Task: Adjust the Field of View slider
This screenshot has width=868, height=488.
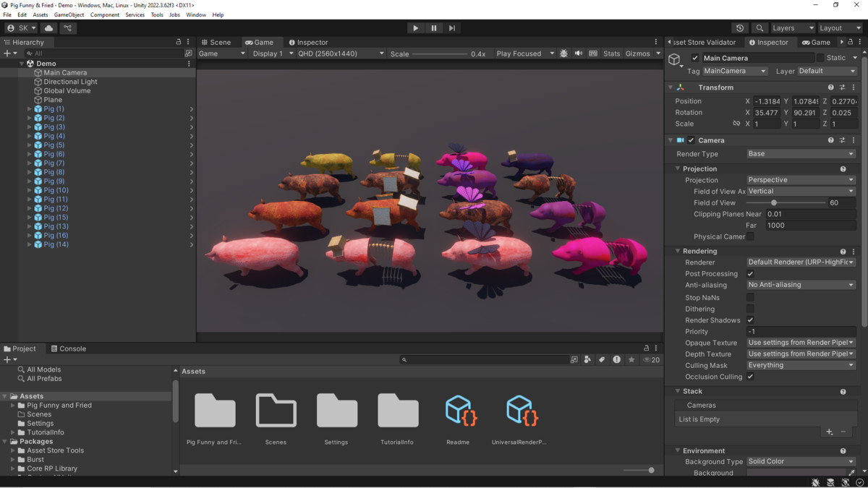Action: (x=786, y=202)
